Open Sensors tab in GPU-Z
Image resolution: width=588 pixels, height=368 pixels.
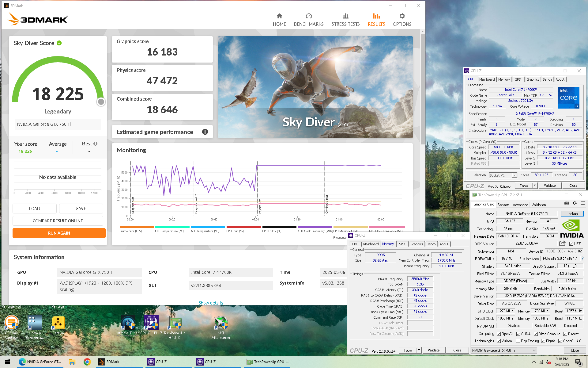coord(503,205)
